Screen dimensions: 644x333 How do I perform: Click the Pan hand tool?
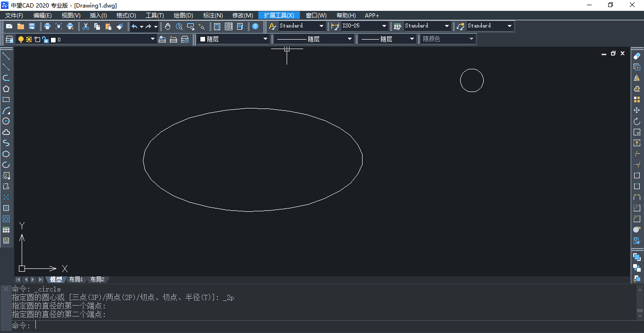[168, 26]
